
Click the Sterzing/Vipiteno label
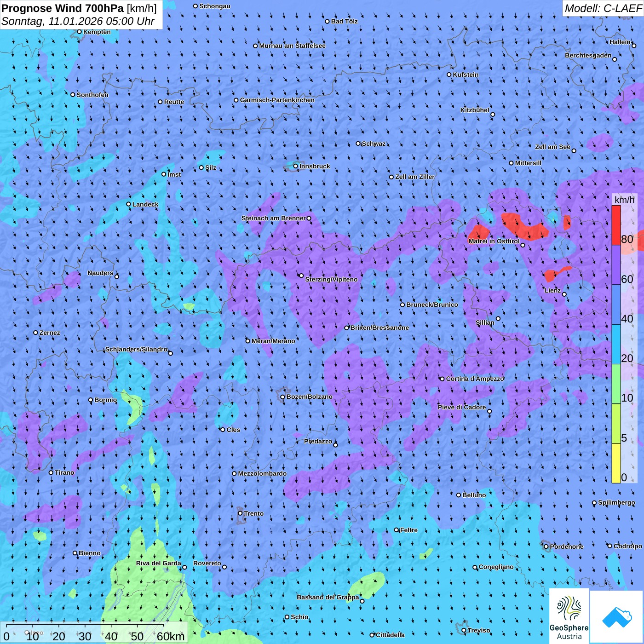tap(331, 279)
